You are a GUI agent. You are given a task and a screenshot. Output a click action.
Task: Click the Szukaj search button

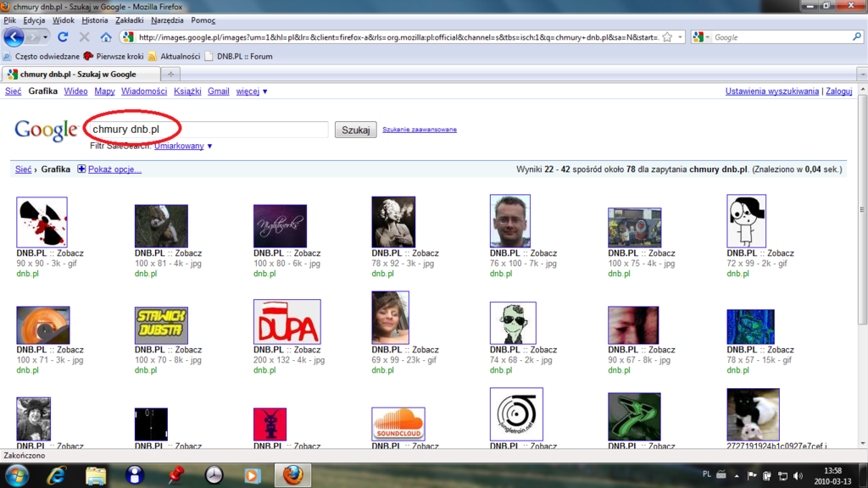[x=355, y=130]
